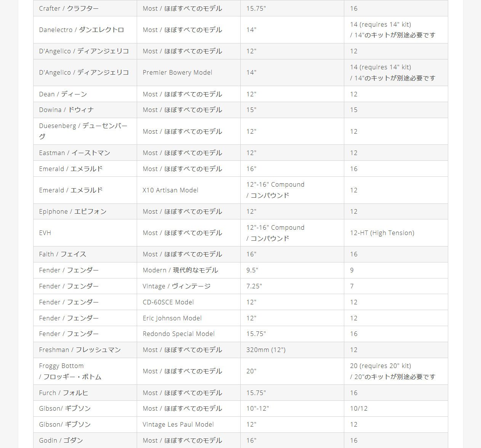Select the 7.25" radius value

tap(254, 286)
